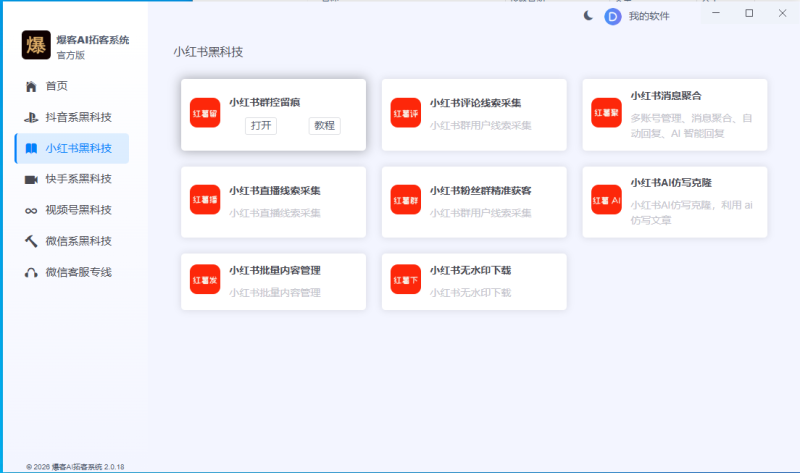Open the 小红书评论线索采集 card title
This screenshot has height=473, width=800.
tap(476, 103)
